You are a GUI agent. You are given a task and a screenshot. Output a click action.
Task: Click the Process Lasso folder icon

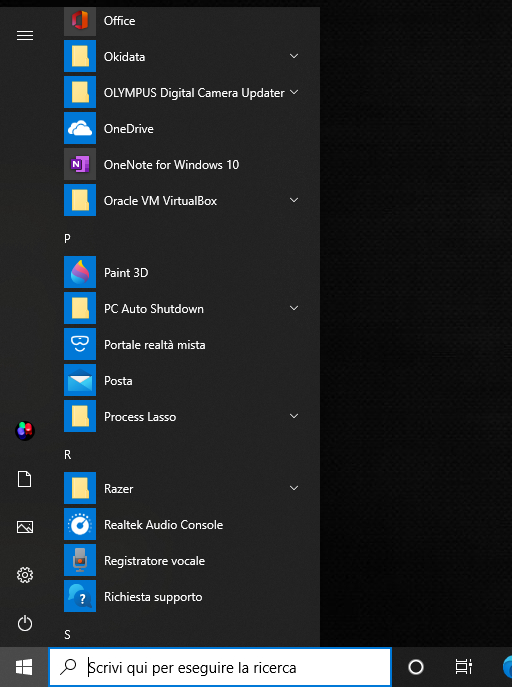[80, 416]
